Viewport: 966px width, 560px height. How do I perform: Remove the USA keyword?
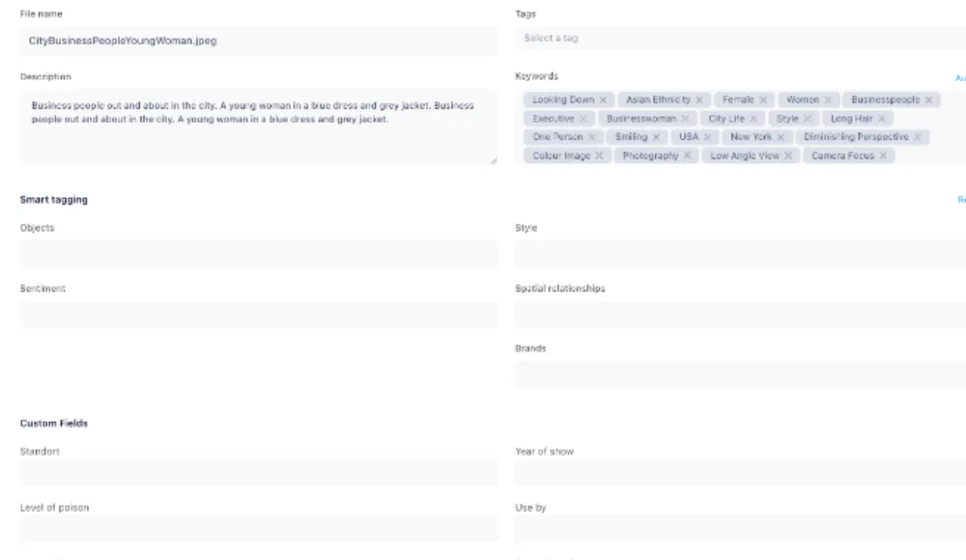707,137
